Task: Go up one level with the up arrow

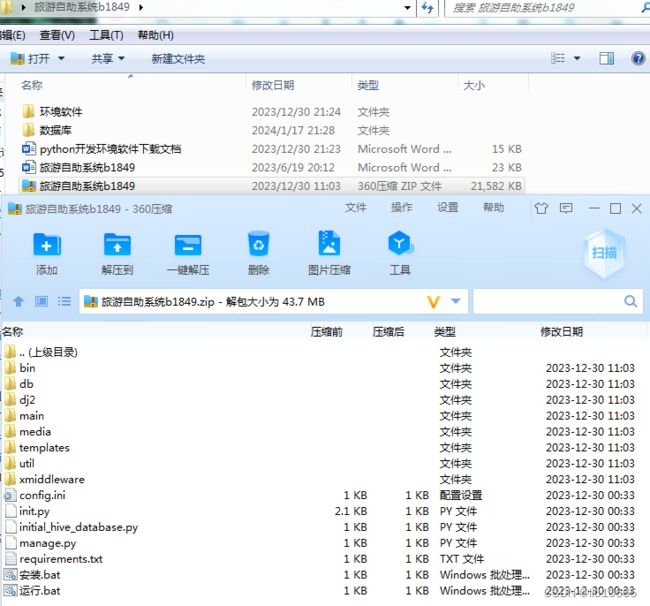Action: pyautogui.click(x=19, y=301)
